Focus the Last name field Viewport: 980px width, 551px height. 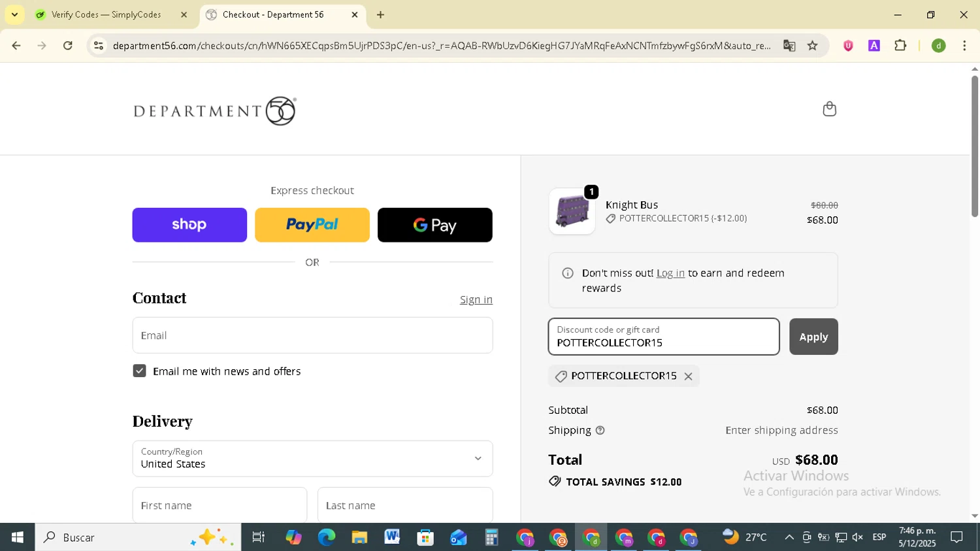(405, 505)
